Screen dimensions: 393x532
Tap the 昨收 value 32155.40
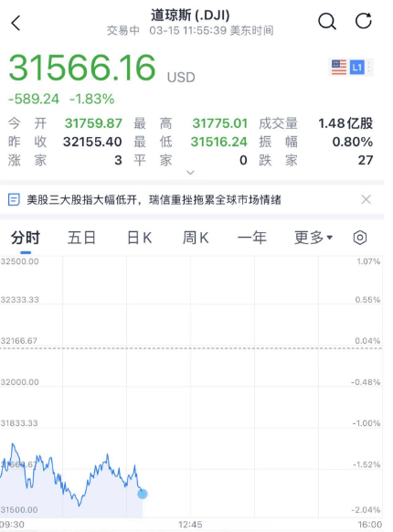[x=92, y=142]
